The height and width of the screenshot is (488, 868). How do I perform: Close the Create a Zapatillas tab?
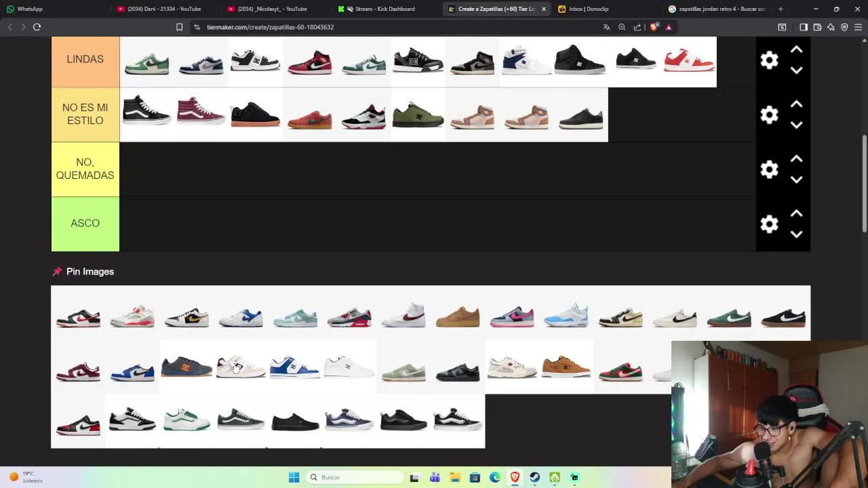pyautogui.click(x=543, y=9)
